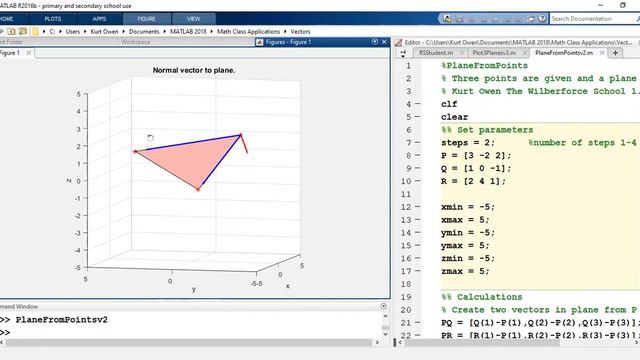Click Editor horizontal scrollbar
This screenshot has height=360, width=640.
point(482,342)
